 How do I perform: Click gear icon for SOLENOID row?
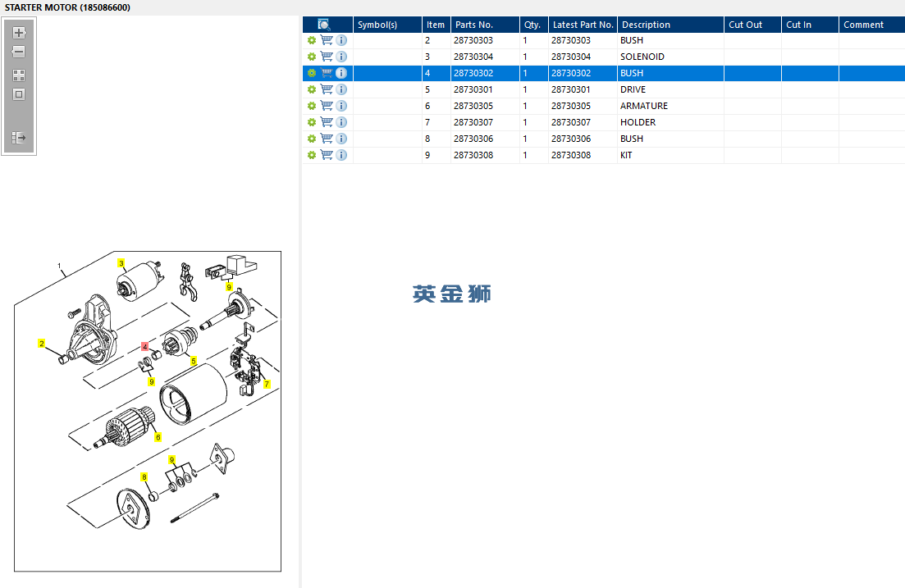[312, 57]
